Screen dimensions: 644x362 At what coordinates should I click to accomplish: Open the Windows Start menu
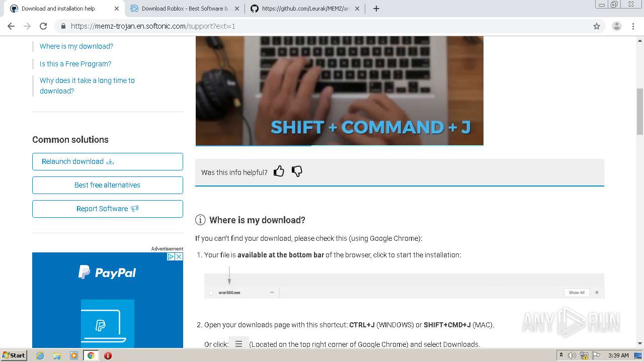[14, 355]
